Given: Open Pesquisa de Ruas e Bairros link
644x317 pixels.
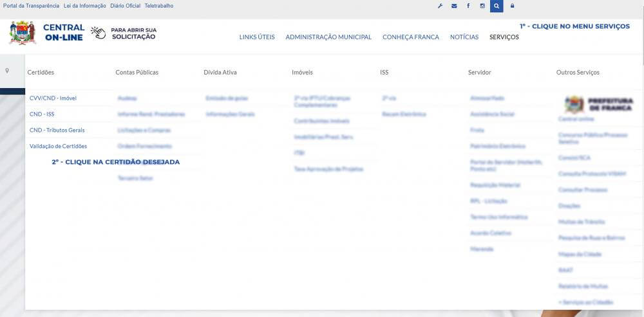Looking at the screenshot, I should (x=591, y=238).
